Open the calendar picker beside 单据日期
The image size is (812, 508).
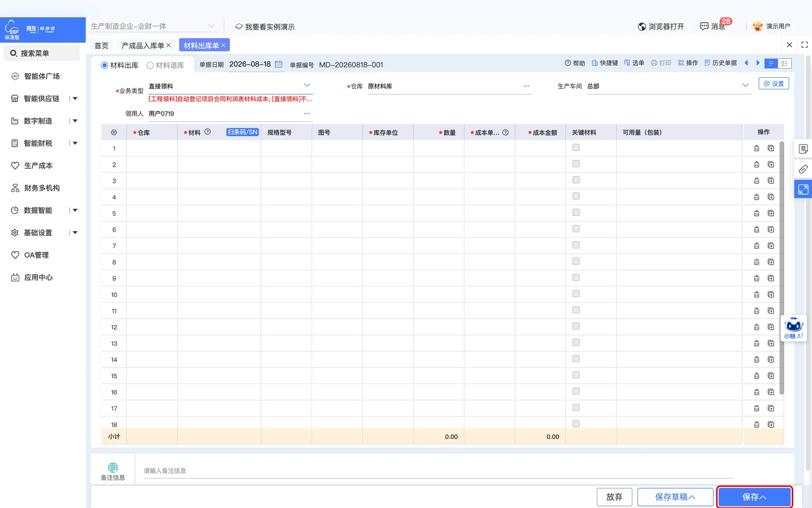point(279,64)
